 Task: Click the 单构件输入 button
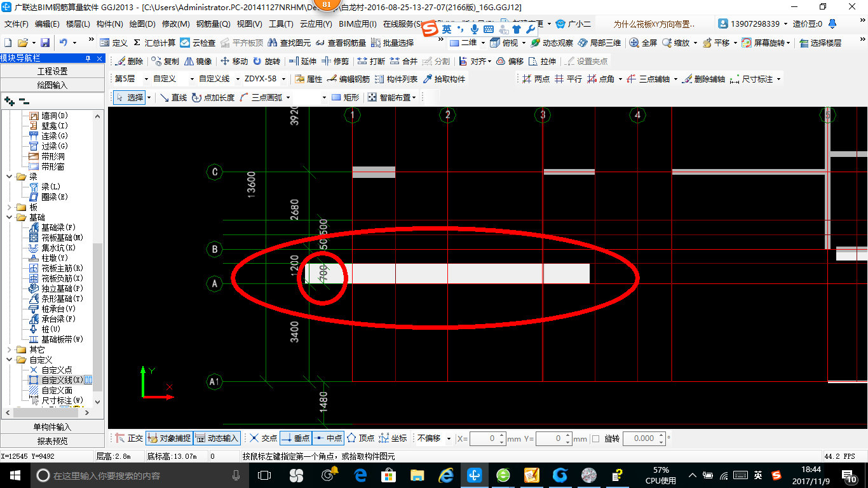click(x=52, y=427)
